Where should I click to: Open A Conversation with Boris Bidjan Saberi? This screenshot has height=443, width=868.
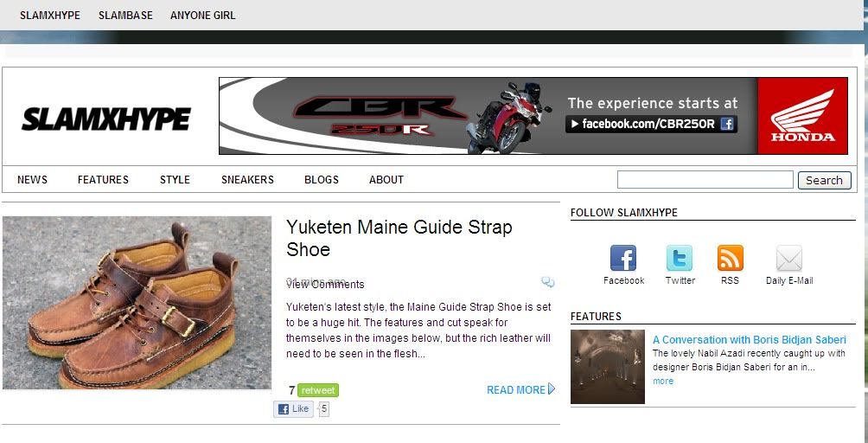pos(749,339)
